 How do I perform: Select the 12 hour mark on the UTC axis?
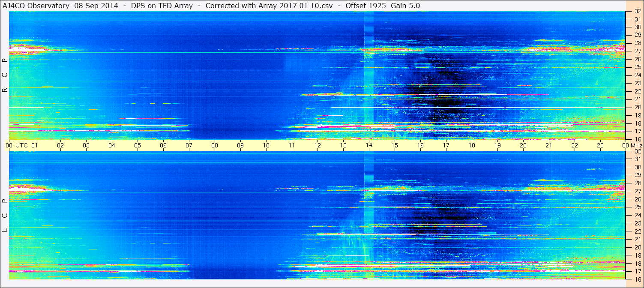tap(318, 145)
